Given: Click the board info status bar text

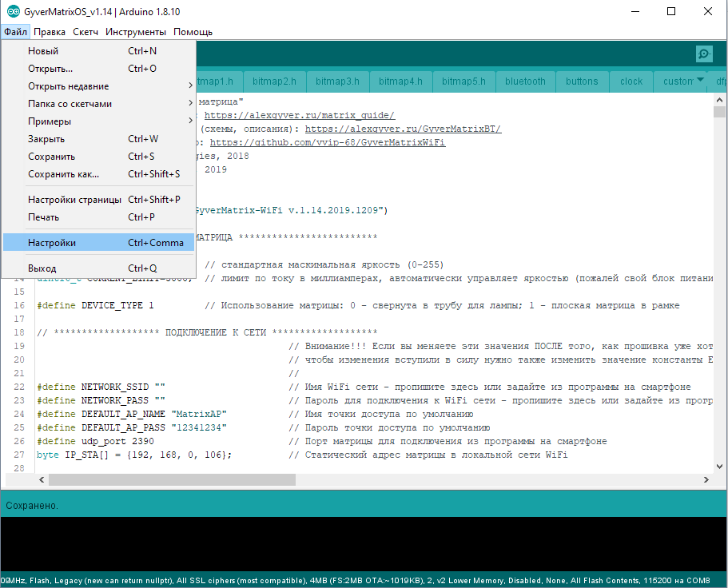Looking at the screenshot, I should click(355, 581).
